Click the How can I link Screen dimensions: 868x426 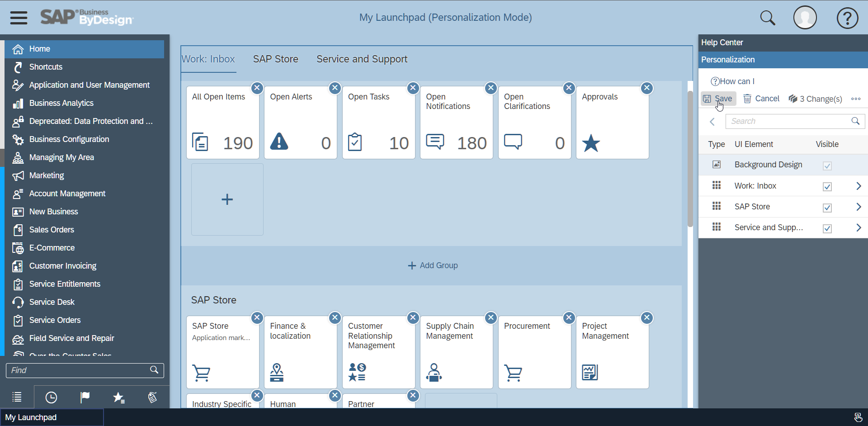[733, 81]
